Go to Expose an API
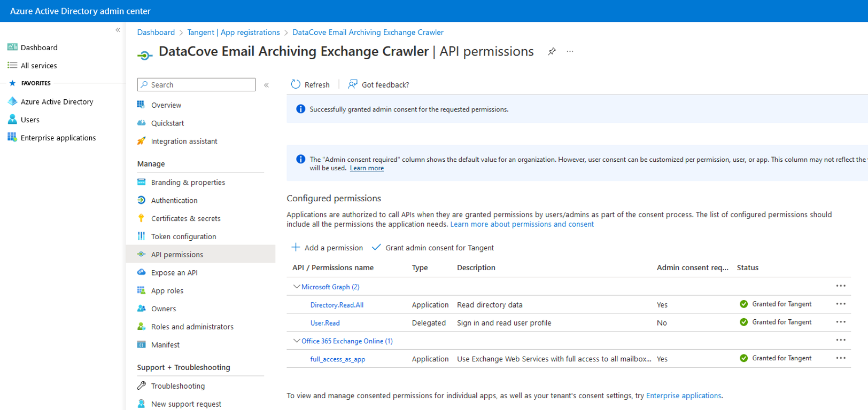The image size is (868, 410). point(174,272)
